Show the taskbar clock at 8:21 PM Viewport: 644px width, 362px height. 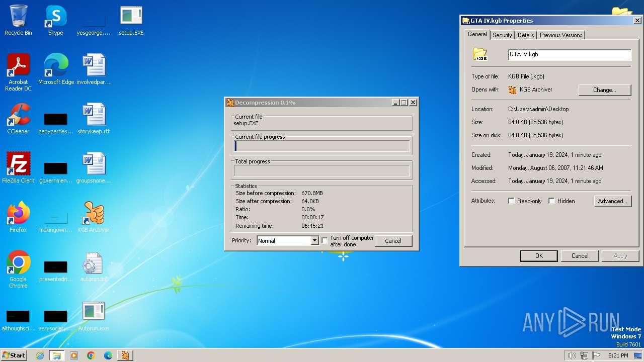(x=618, y=355)
